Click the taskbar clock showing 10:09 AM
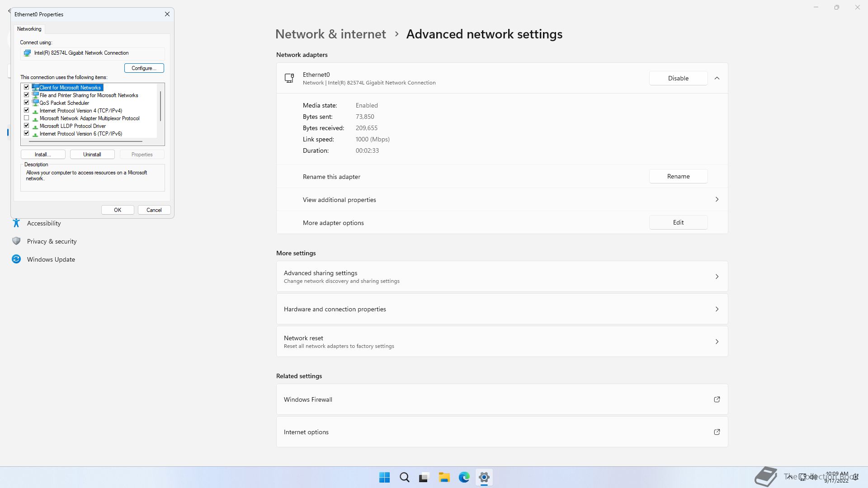This screenshot has height=488, width=868. (837, 477)
